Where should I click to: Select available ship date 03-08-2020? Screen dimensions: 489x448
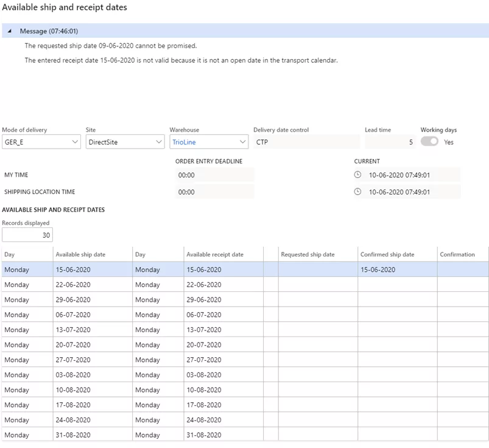[93, 375]
